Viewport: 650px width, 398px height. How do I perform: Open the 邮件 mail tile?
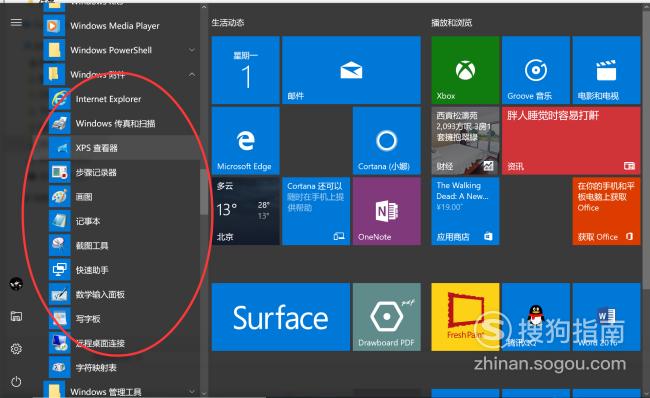351,70
